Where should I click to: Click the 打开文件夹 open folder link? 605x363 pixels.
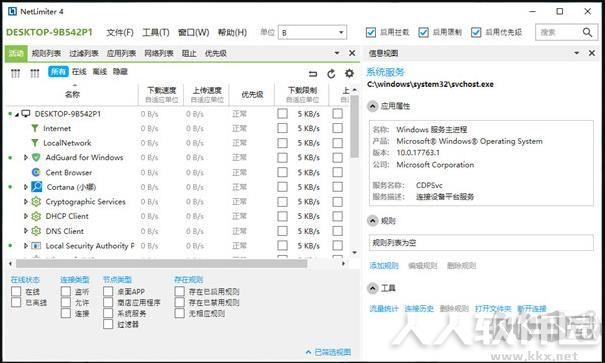point(493,309)
